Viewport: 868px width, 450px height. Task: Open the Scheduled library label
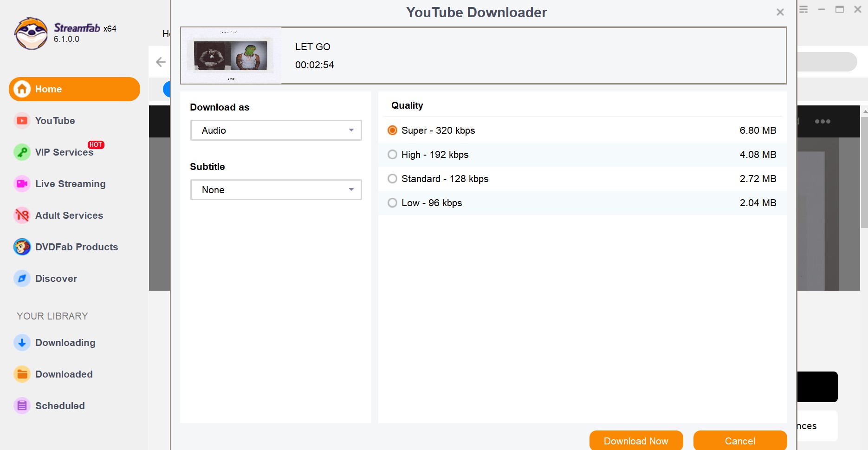coord(60,406)
